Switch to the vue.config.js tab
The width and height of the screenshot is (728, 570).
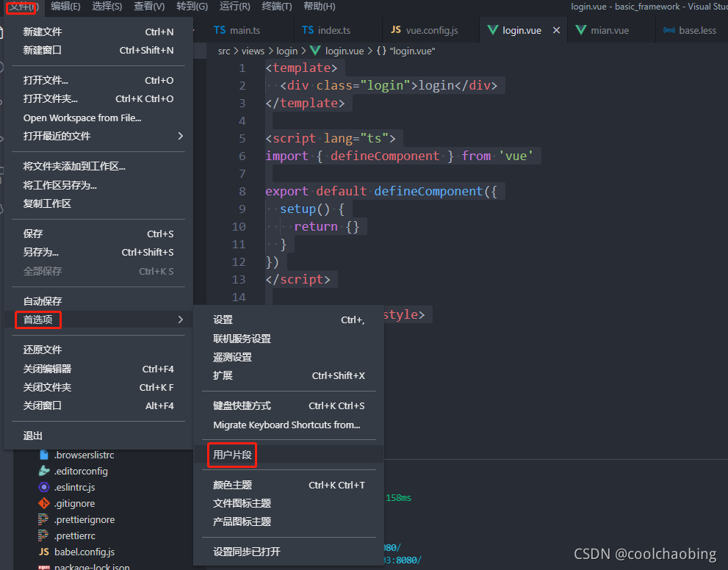431,30
